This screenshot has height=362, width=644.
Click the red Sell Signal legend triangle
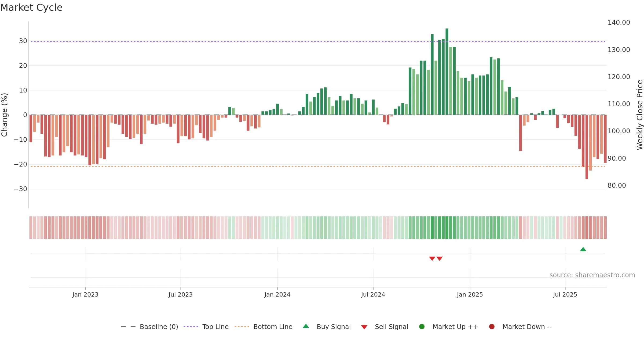pyautogui.click(x=364, y=327)
